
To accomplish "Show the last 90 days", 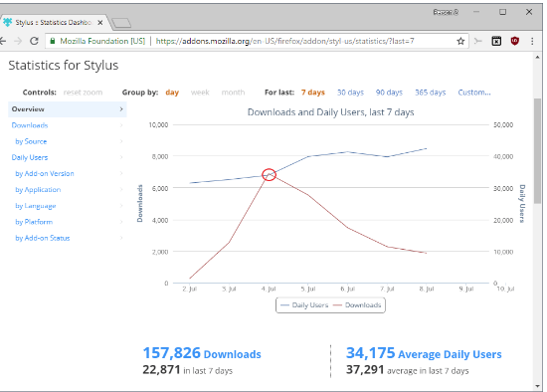I will tap(389, 93).
